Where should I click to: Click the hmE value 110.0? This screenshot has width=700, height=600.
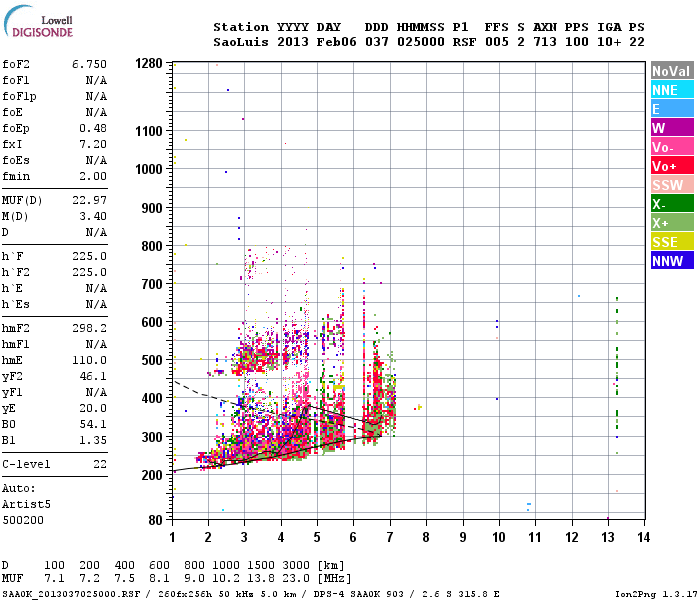pos(89,360)
